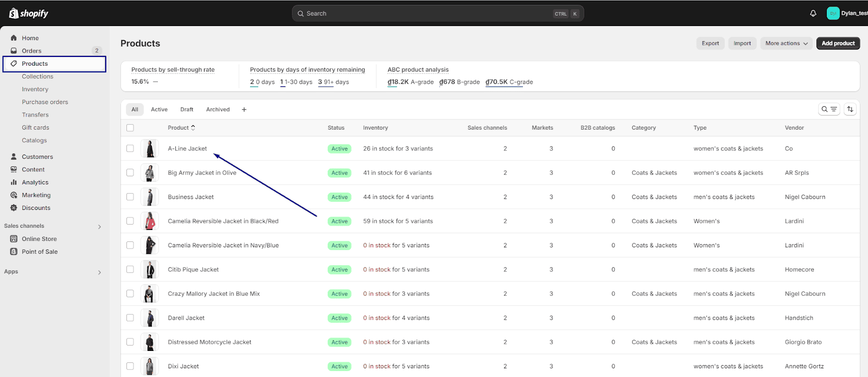Click the Discounts badge icon
The width and height of the screenshot is (868, 377).
pos(14,208)
